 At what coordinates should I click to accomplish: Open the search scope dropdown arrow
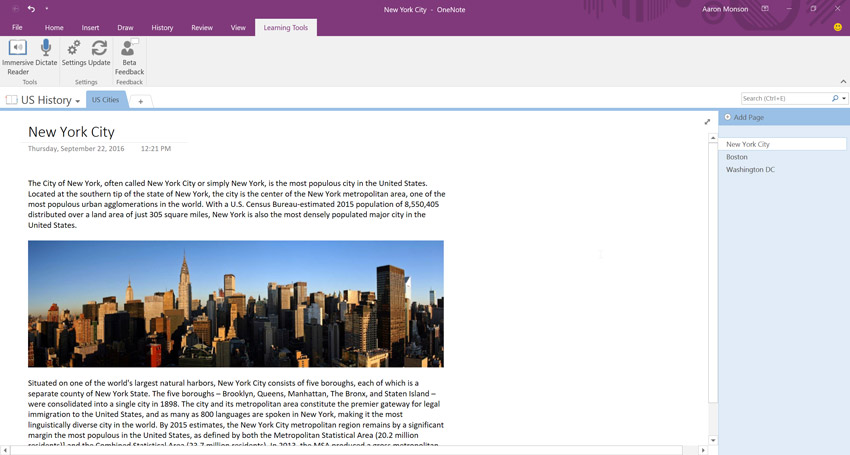tap(844, 98)
